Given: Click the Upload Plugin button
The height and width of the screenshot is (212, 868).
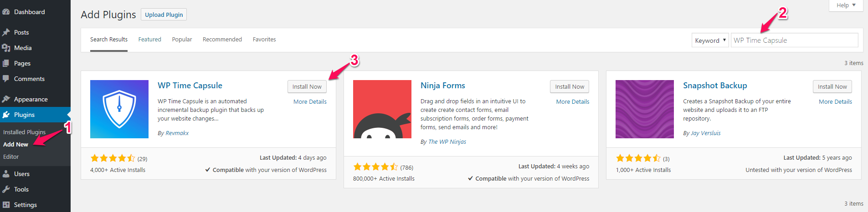Looking at the screenshot, I should pos(164,15).
